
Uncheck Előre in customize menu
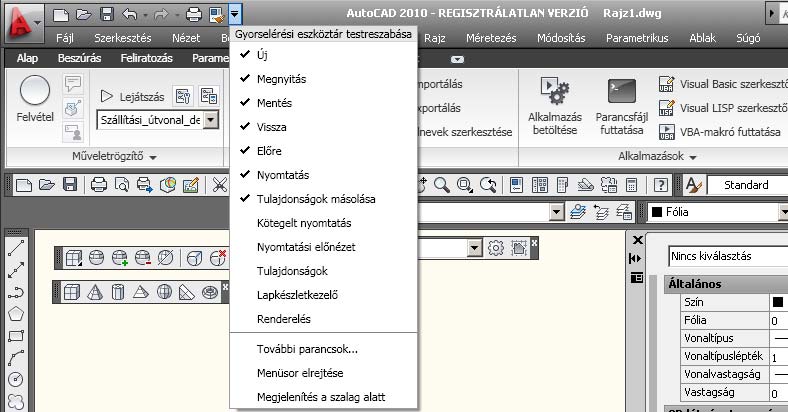pyautogui.click(x=323, y=151)
